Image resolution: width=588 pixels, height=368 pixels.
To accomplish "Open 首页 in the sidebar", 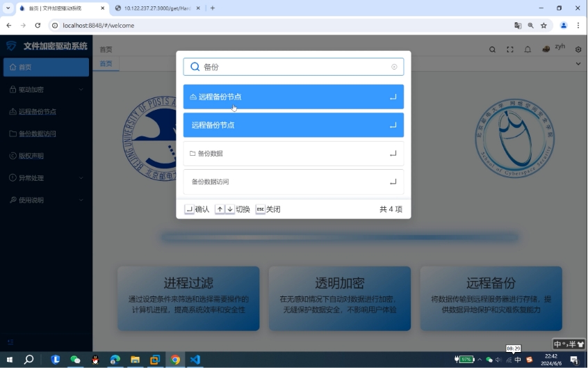I will (46, 67).
